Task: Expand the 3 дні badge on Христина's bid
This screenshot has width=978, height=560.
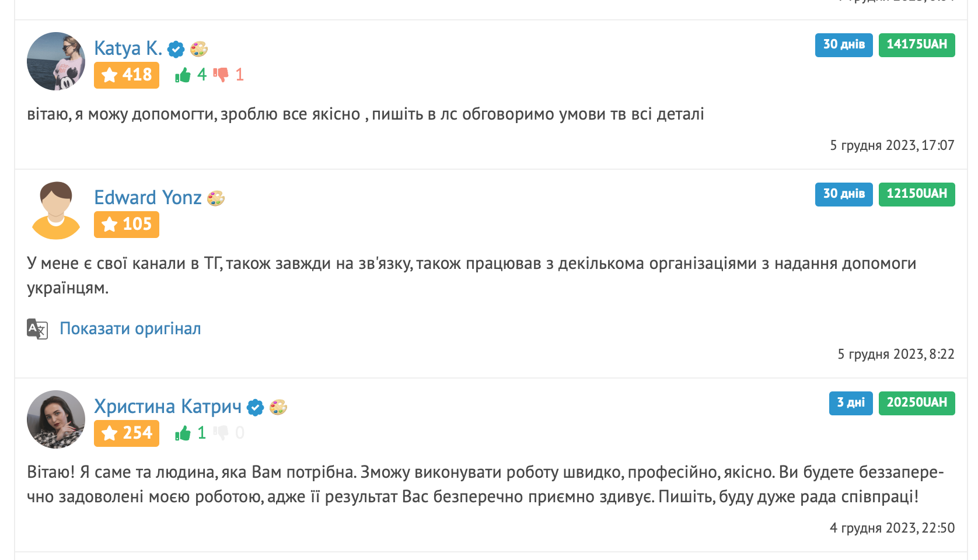Action: [x=850, y=402]
